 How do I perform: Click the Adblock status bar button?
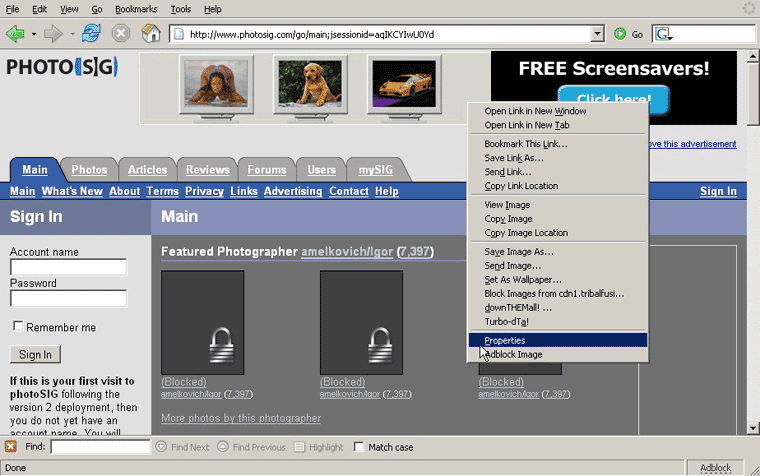click(715, 468)
